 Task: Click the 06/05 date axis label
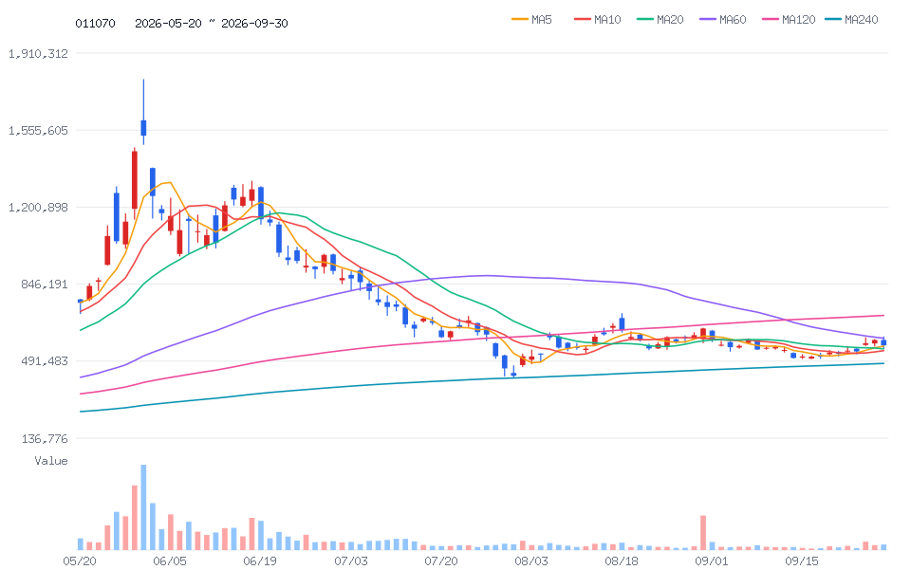[x=170, y=561]
